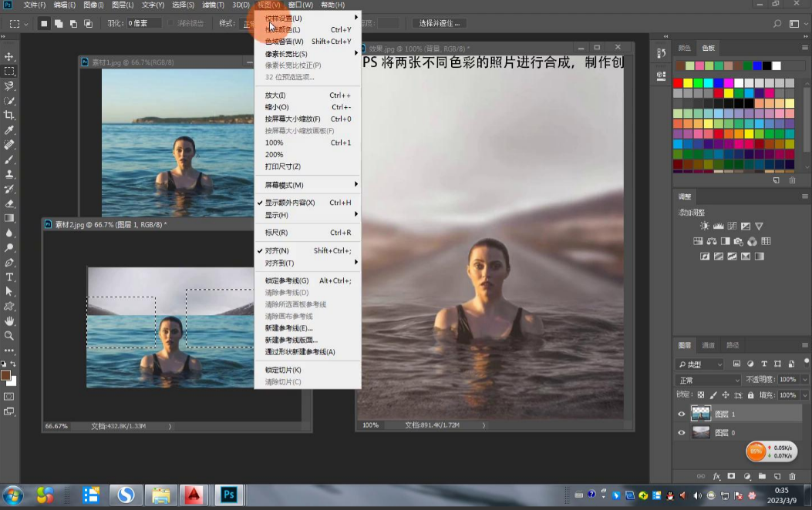Expand 对齐到(T) submenu

pyautogui.click(x=308, y=263)
